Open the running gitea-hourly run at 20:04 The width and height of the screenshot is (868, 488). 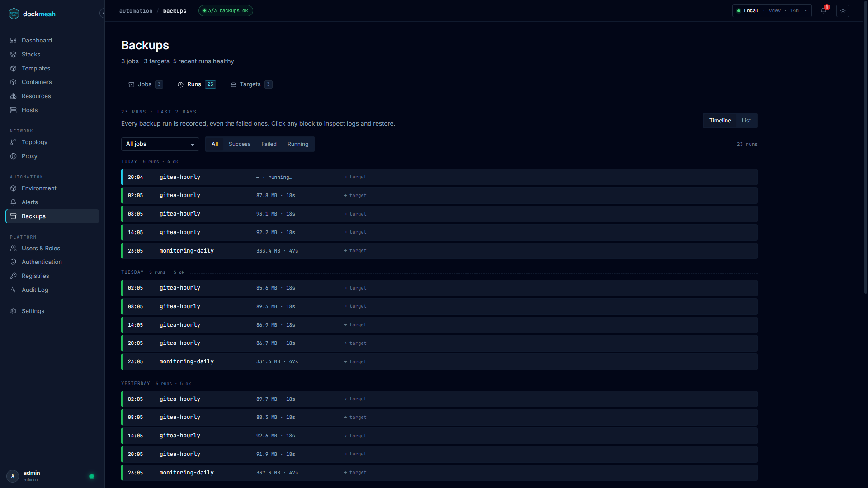click(x=439, y=177)
